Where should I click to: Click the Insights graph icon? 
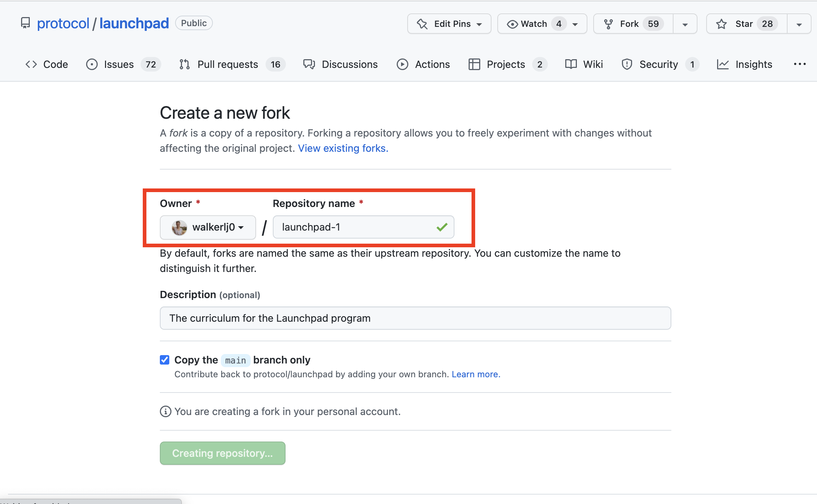click(723, 64)
